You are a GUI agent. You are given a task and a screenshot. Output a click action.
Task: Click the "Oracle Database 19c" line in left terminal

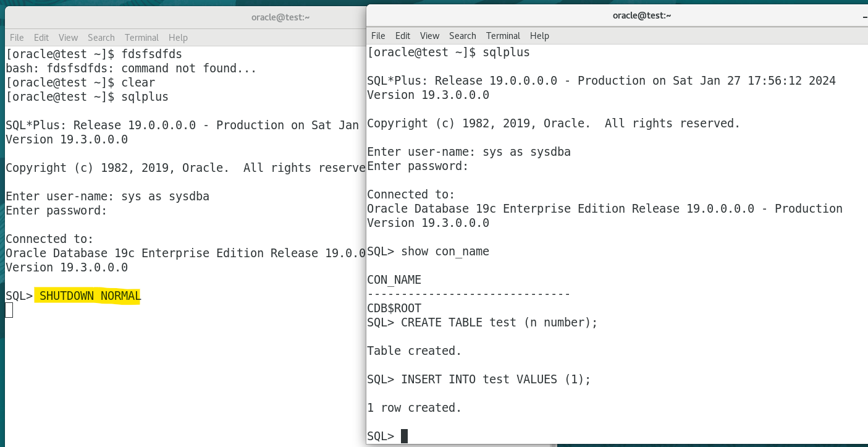pyautogui.click(x=185, y=253)
